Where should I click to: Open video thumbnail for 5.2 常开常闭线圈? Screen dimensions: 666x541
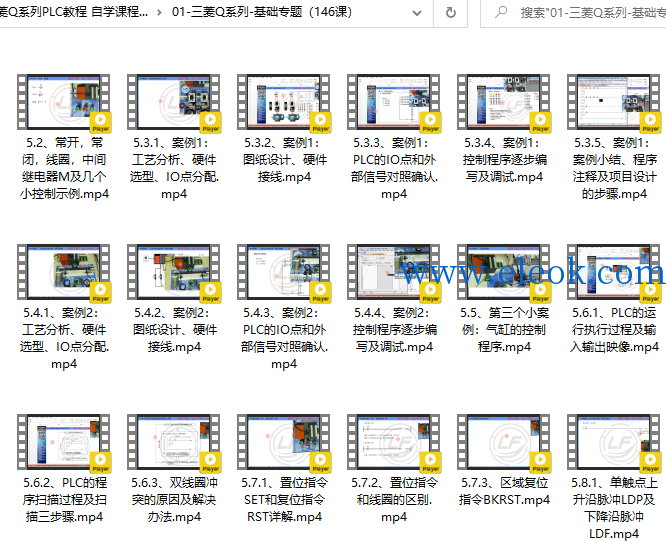click(x=64, y=102)
